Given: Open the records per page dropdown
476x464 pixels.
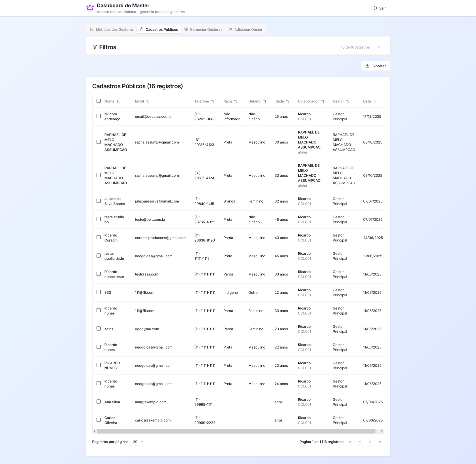Looking at the screenshot, I should (x=138, y=442).
